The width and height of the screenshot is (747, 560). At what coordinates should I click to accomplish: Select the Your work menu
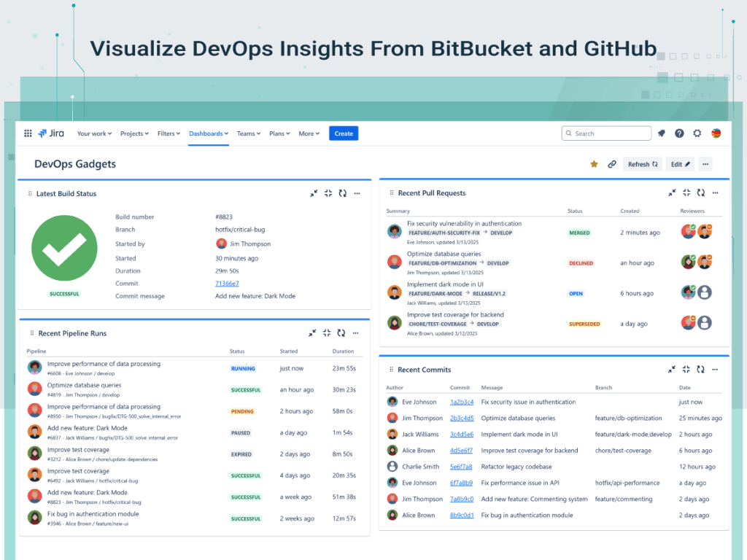point(93,133)
